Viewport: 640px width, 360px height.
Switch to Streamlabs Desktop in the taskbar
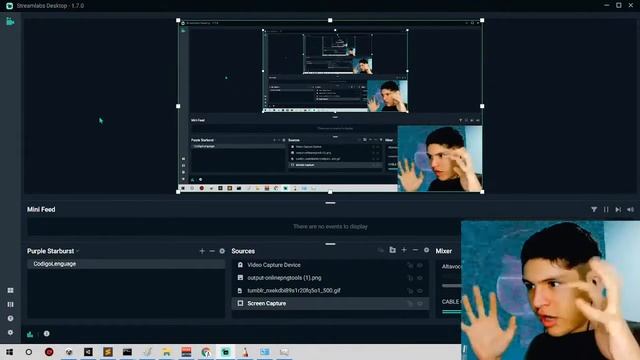(x=226, y=352)
